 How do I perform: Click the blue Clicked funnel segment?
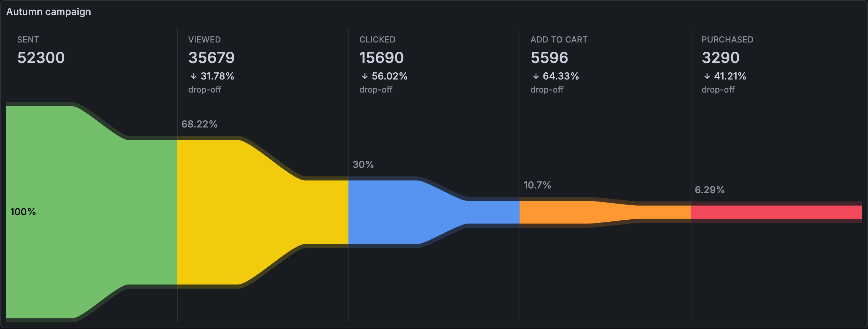[x=434, y=212]
